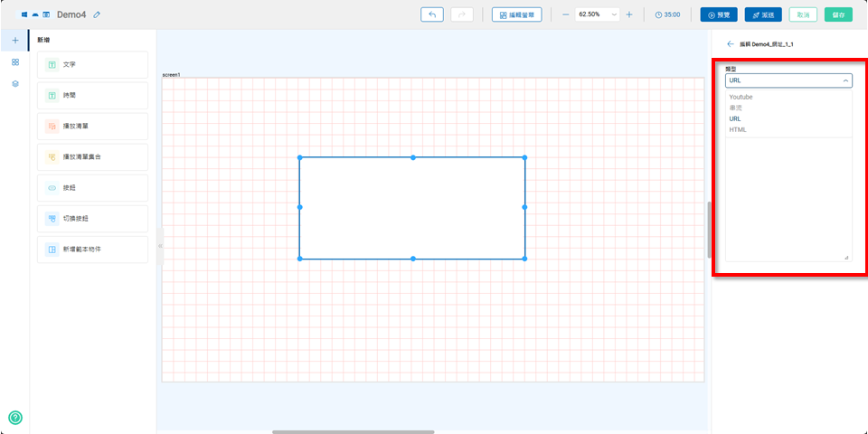Click the 編輯螢幕 edit screen button
The height and width of the screenshot is (434, 868).
pos(518,14)
